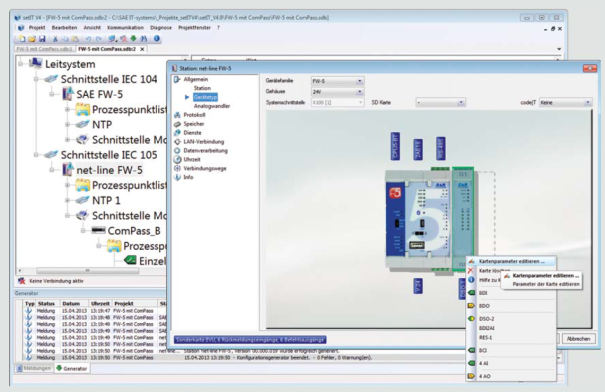Click the open folder toolbar icon
The height and width of the screenshot is (392, 605).
click(x=32, y=39)
